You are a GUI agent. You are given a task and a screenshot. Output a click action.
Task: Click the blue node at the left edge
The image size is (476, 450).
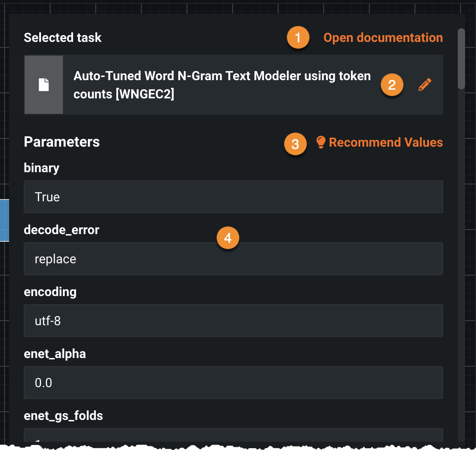(4, 220)
